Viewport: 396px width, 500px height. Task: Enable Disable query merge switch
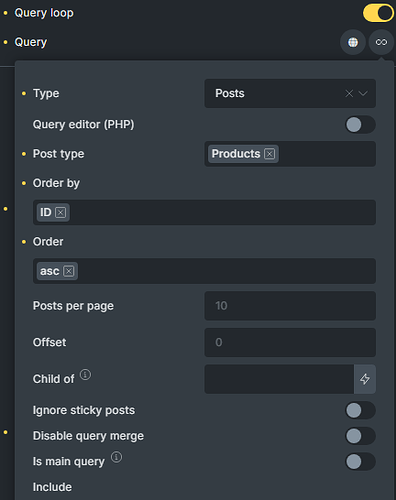pyautogui.click(x=360, y=436)
